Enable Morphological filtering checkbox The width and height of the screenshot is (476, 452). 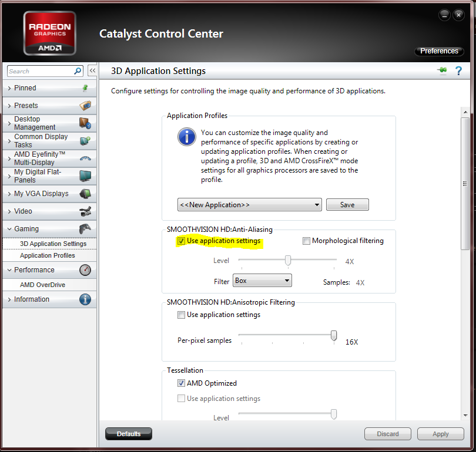pyautogui.click(x=306, y=241)
